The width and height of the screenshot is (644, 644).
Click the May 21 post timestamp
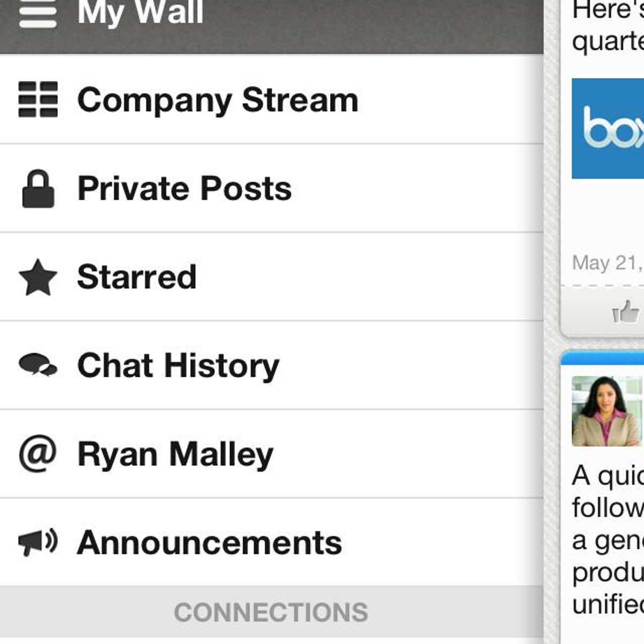(x=608, y=263)
